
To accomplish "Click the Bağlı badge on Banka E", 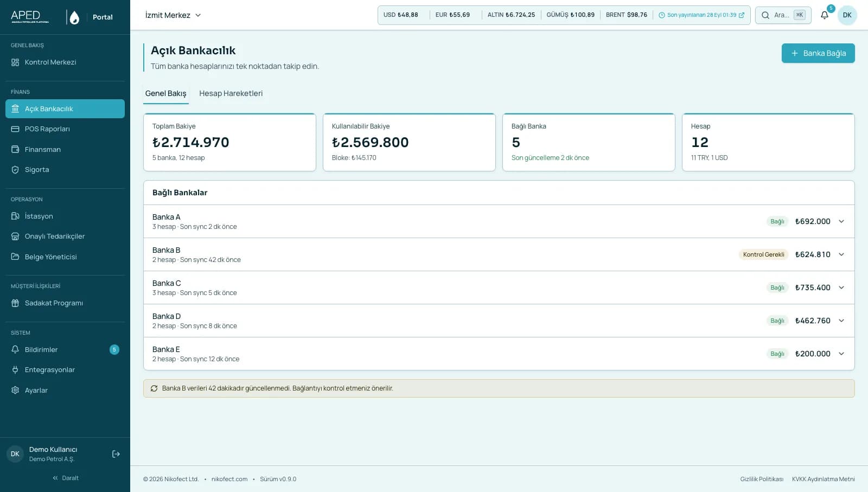I will click(777, 354).
